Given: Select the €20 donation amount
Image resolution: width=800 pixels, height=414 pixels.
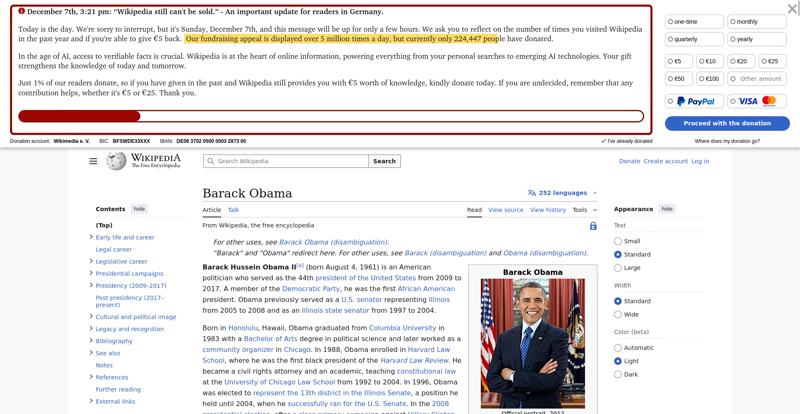Looking at the screenshot, I should [x=741, y=61].
